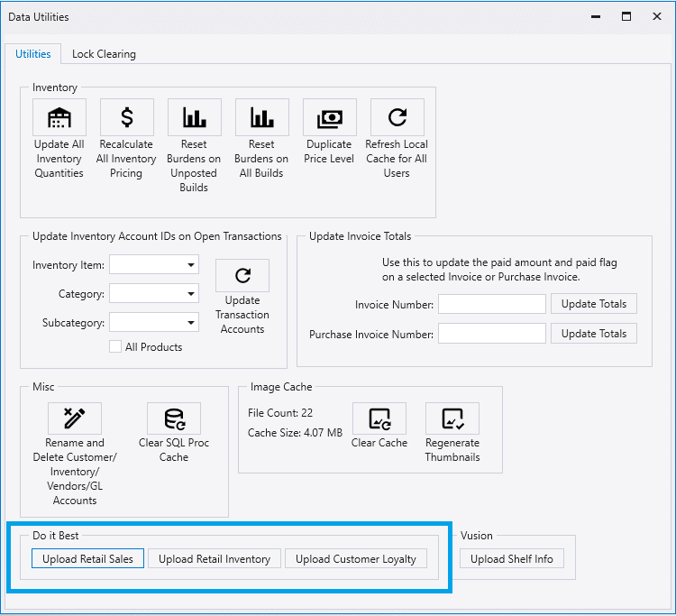Focus the Purchase Invoice Number input field

(x=492, y=334)
